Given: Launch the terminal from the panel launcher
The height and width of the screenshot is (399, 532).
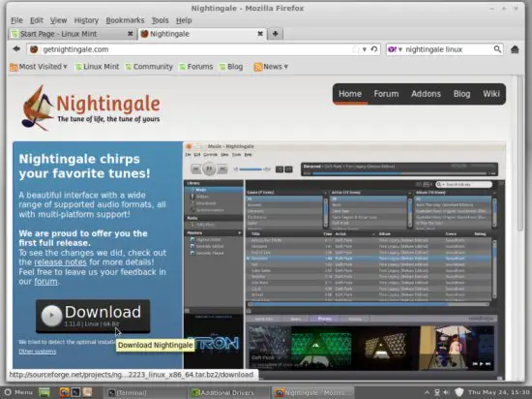Looking at the screenshot, I should pyautogui.click(x=75, y=392).
